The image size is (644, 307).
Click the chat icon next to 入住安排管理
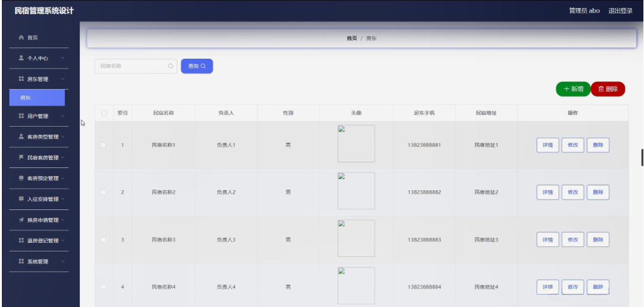[x=22, y=199]
